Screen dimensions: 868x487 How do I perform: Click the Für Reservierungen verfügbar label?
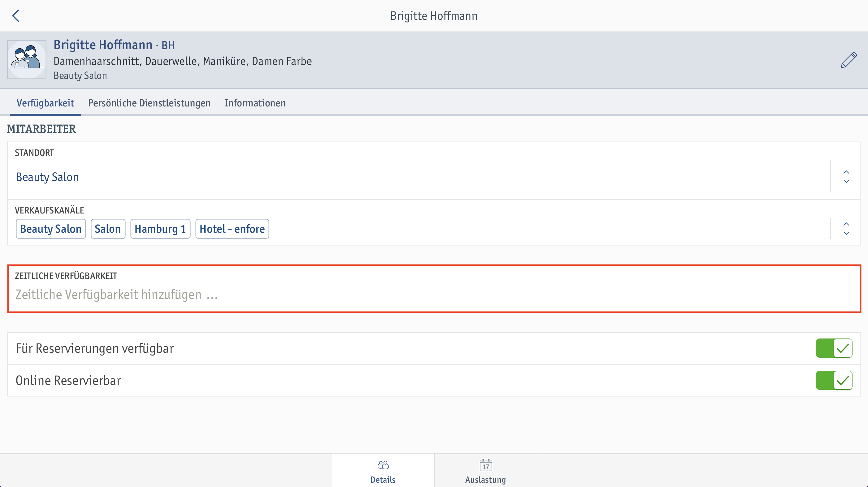(x=95, y=349)
